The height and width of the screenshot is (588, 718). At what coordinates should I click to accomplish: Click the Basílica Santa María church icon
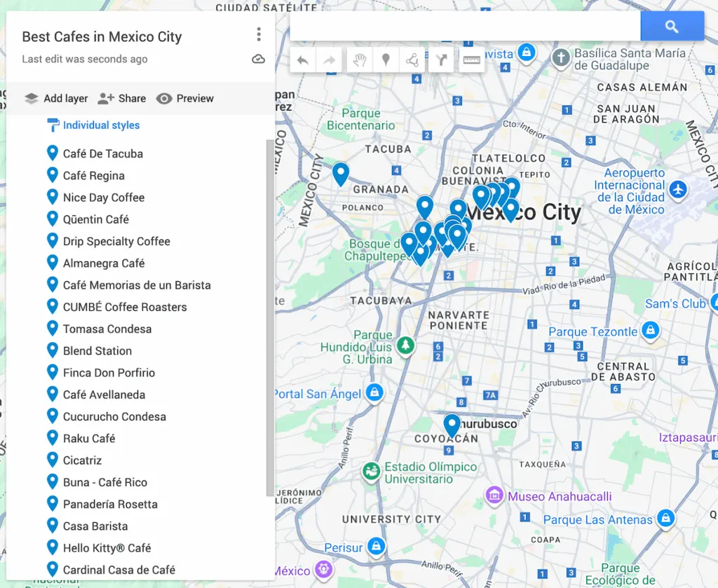[561, 58]
